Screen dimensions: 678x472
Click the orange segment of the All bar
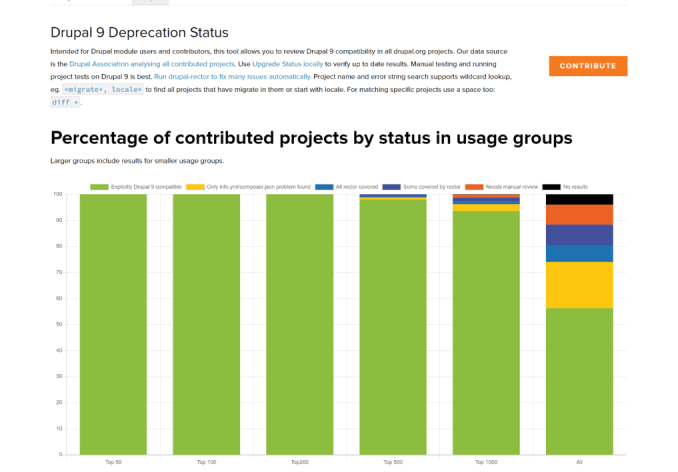click(x=579, y=214)
